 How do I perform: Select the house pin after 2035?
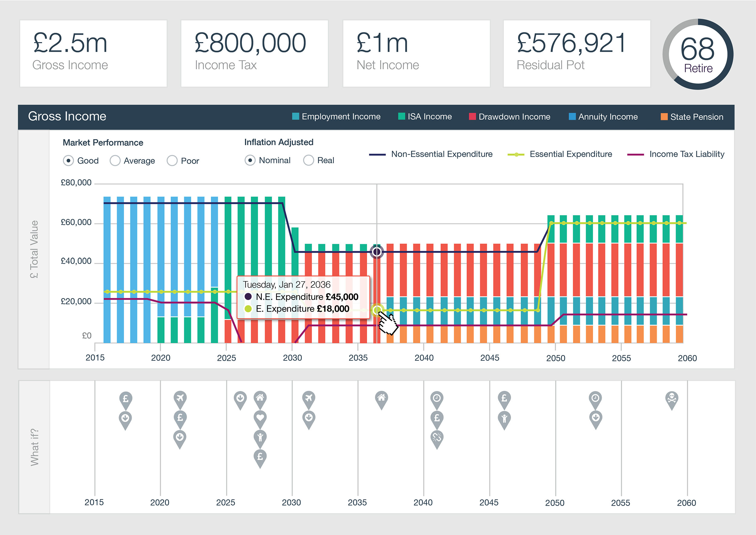381,398
